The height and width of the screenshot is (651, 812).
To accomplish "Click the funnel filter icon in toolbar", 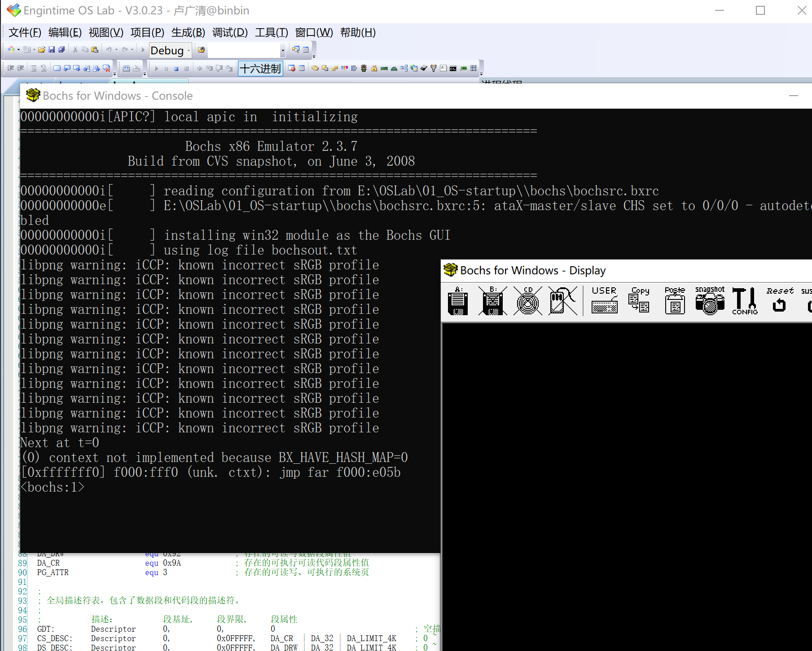I will pos(433,68).
